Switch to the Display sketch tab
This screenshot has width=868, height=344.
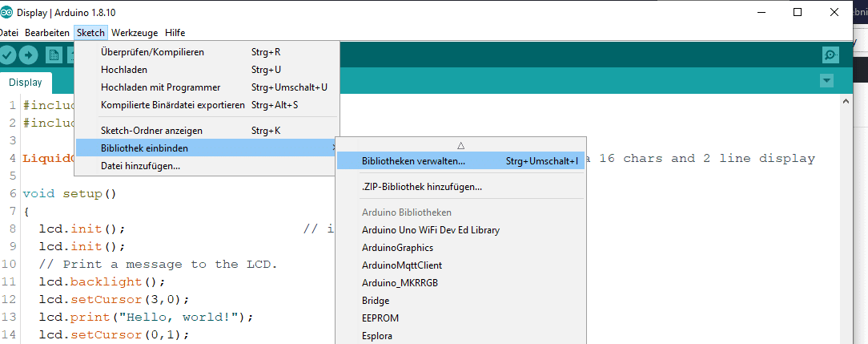pos(26,83)
